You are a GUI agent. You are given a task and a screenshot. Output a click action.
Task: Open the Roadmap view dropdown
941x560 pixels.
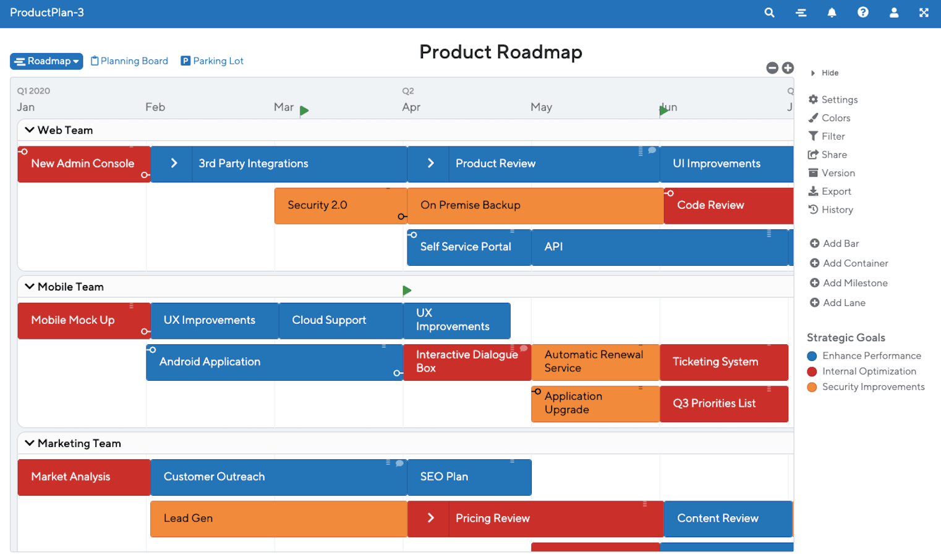tap(46, 61)
